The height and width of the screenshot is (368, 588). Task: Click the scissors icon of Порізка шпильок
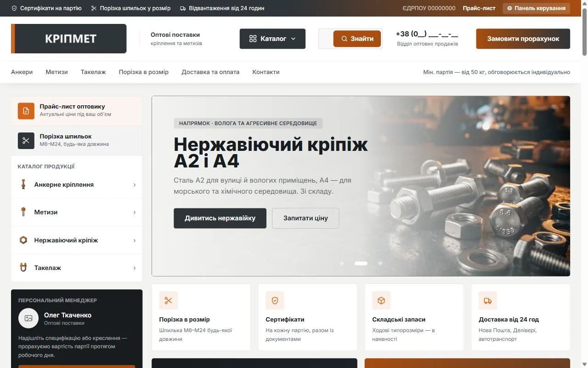[26, 141]
